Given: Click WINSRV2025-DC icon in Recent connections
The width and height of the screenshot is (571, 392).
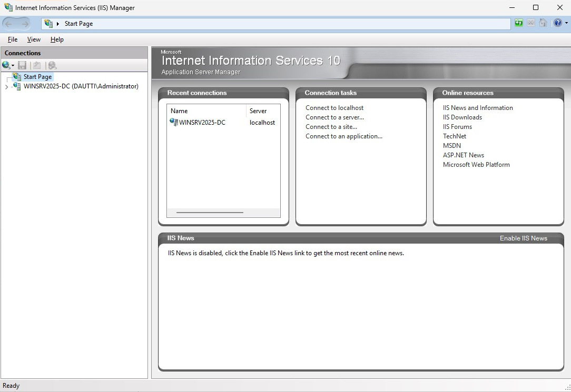Looking at the screenshot, I should click(174, 122).
